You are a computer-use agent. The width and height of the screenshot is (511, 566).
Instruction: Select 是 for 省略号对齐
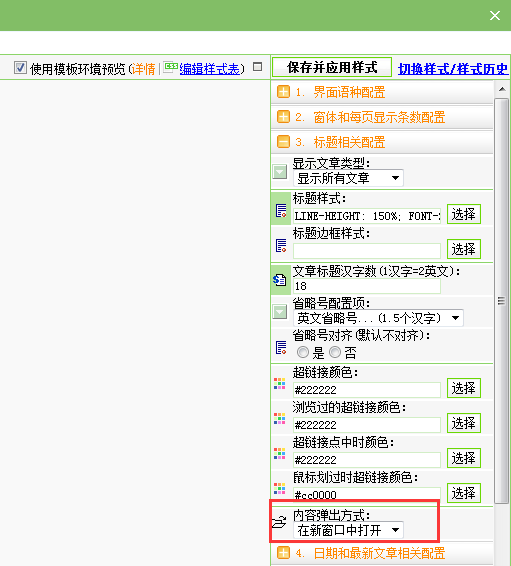pos(303,352)
